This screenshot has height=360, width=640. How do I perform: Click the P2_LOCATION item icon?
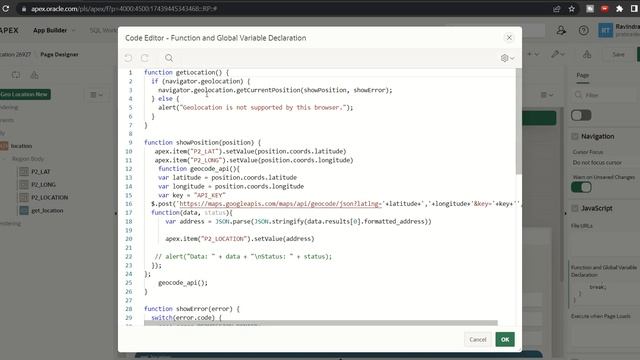click(x=24, y=198)
